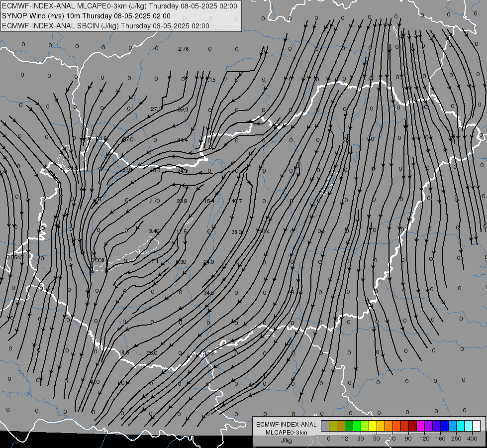Click the legend title ECMWF-INDEX-ANAL
This screenshot has width=487, height=448.
[x=286, y=425]
